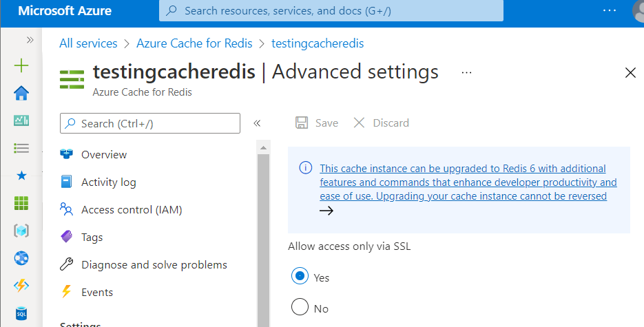
Task: Click the top Azure search box
Action: click(331, 11)
